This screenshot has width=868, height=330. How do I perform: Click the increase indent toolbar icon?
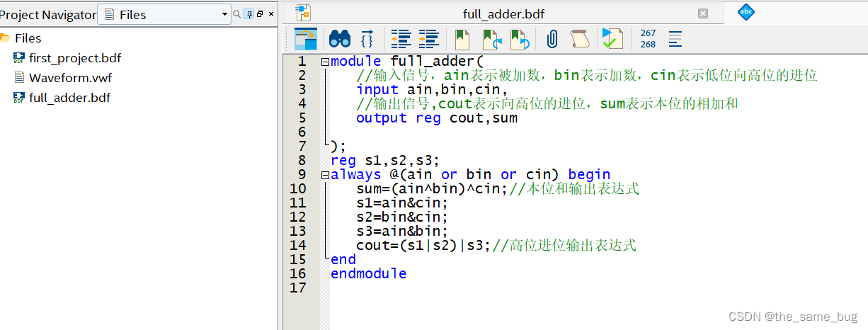(x=401, y=38)
